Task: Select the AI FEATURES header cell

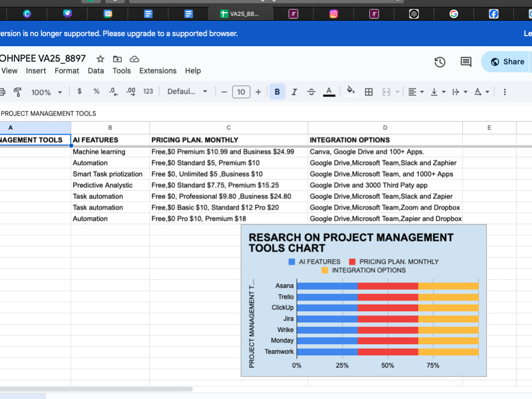Action: [x=110, y=140]
